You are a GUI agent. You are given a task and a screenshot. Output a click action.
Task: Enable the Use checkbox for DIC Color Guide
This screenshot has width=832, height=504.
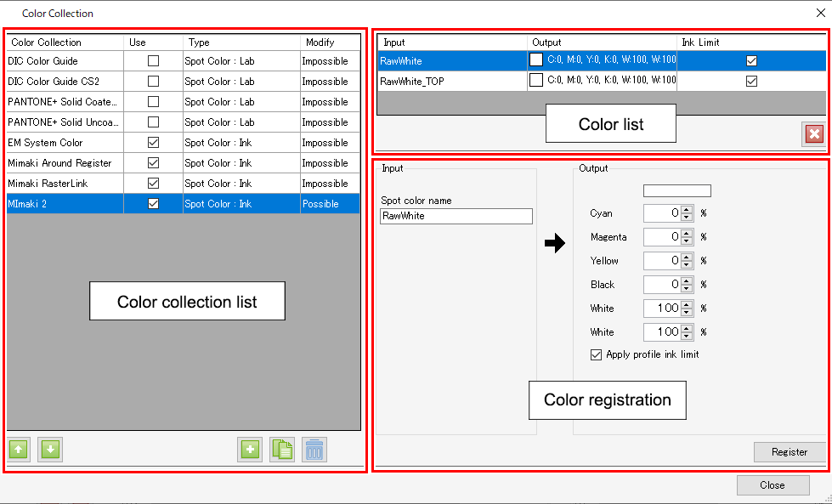pos(153,60)
